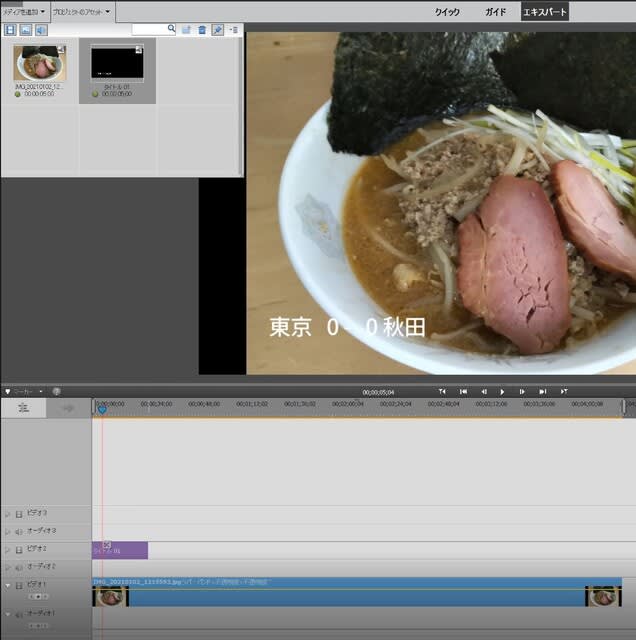Image resolution: width=636 pixels, height=640 pixels.
Task: Open the assets panel options menu icon
Action: click(233, 30)
